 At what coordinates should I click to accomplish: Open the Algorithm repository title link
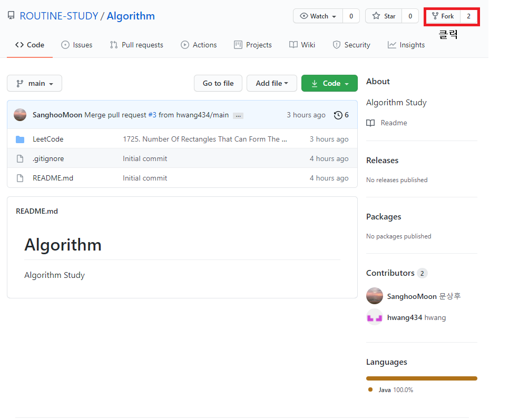pos(131,16)
